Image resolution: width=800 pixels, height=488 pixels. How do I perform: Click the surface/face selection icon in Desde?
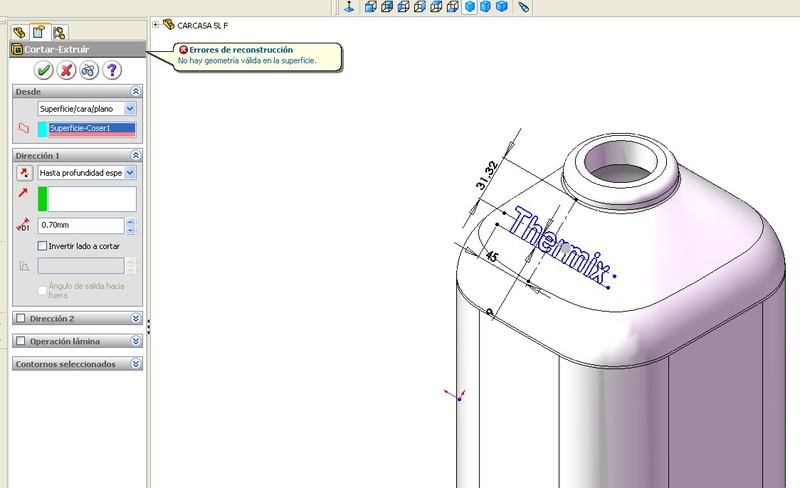pyautogui.click(x=23, y=128)
